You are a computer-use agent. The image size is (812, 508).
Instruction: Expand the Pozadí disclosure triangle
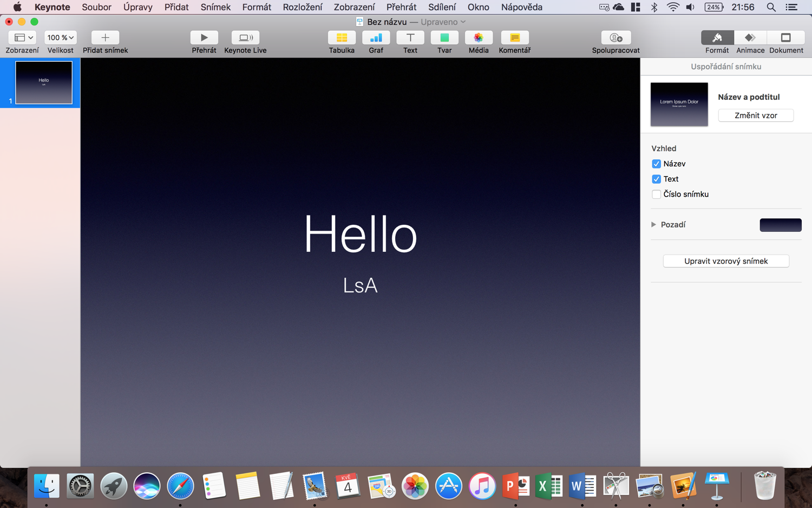point(653,225)
